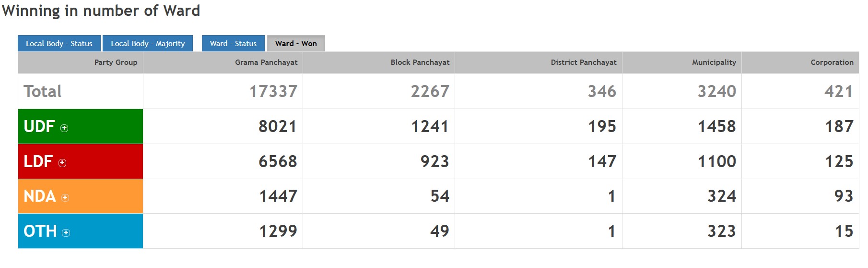Switch to Local Body - Status tab
This screenshot has width=868, height=268.
point(59,43)
